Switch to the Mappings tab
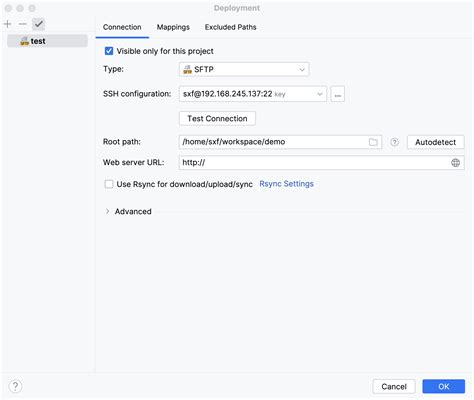This screenshot has height=400, width=474. [x=173, y=27]
